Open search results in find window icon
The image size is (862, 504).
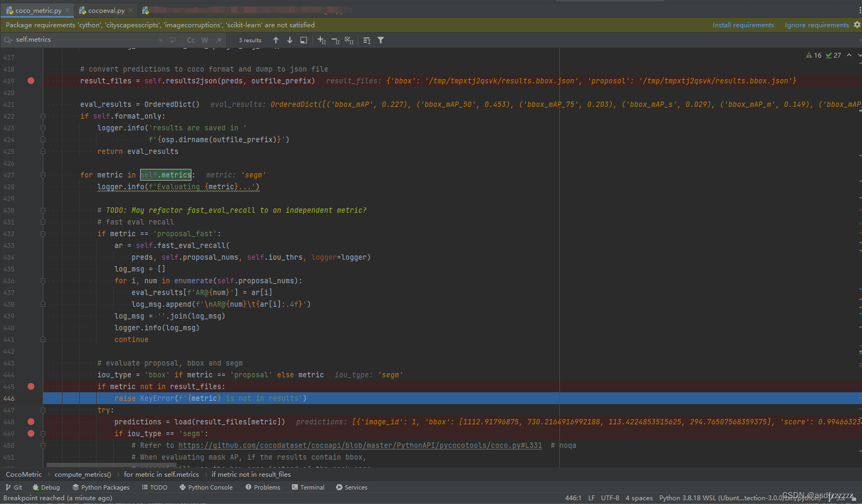pyautogui.click(x=304, y=40)
